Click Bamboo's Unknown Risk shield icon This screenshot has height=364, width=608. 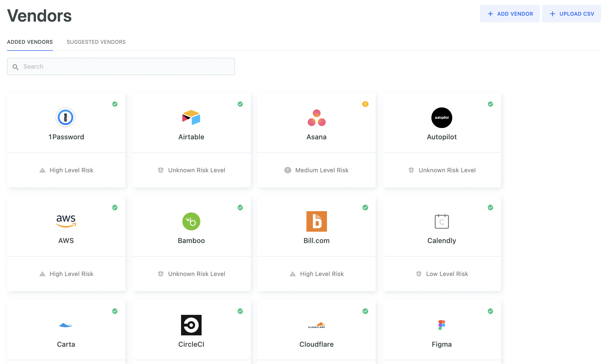[x=161, y=274]
